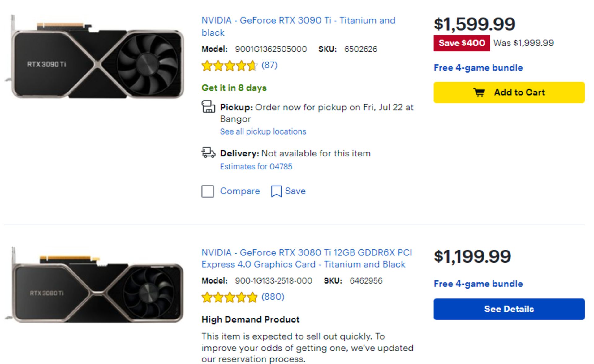Open delivery Estimates for 04785

click(x=256, y=166)
